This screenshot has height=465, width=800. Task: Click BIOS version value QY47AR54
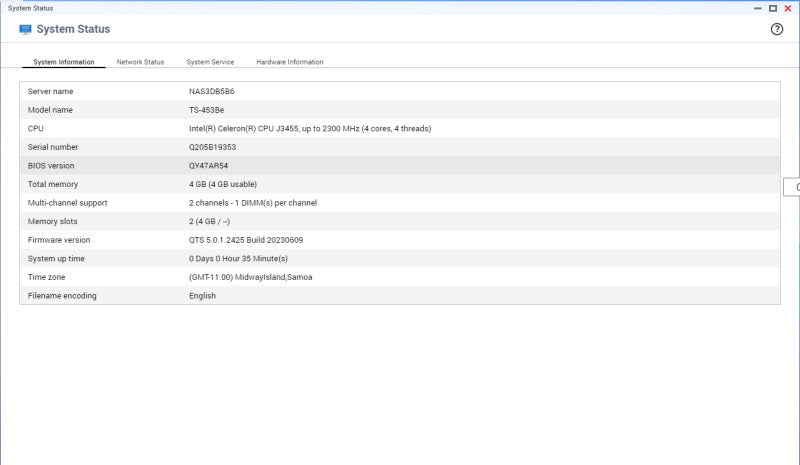[208, 165]
